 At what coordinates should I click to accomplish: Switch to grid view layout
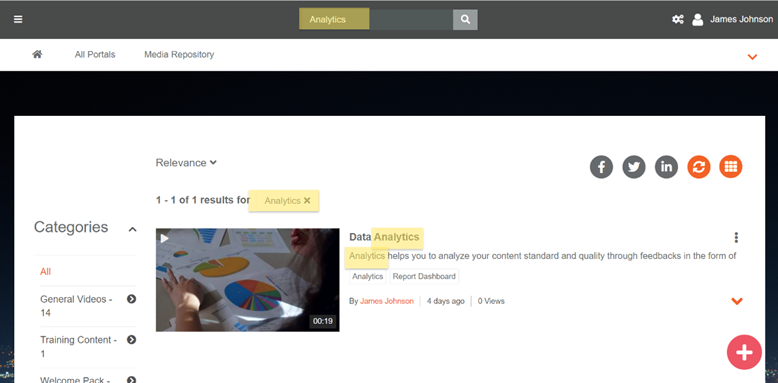point(731,167)
